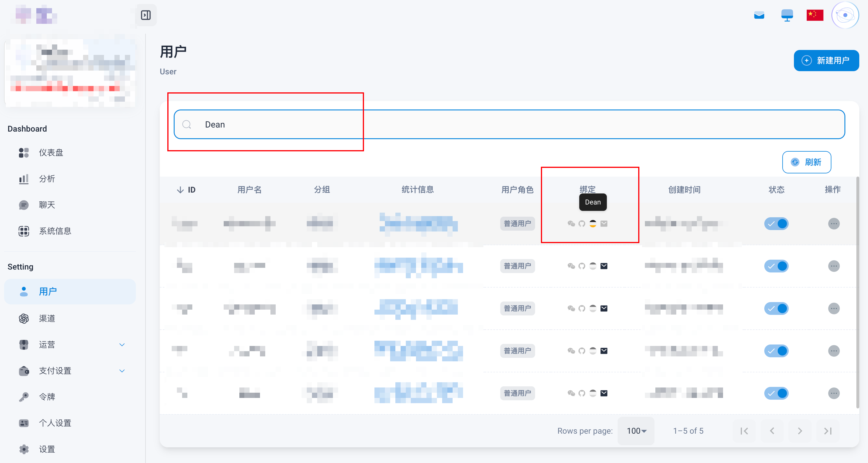868x463 pixels.
Task: Expand the 运营 sidebar section
Action: click(x=70, y=344)
